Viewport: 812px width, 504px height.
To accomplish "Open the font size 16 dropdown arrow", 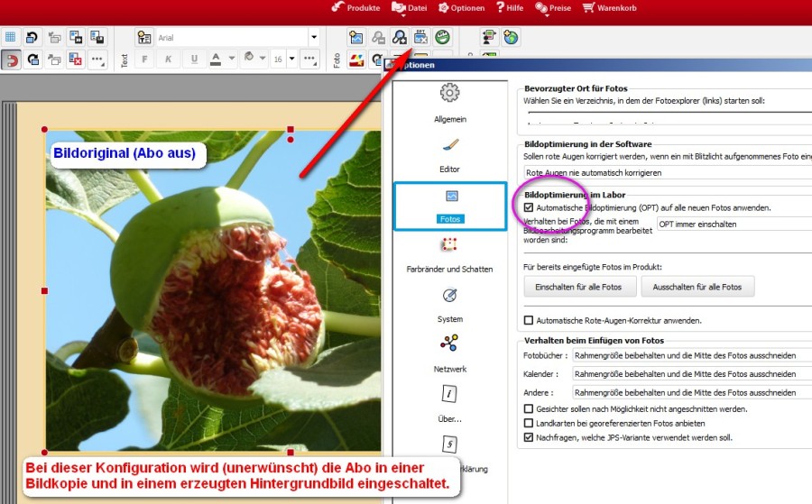I will [x=292, y=59].
